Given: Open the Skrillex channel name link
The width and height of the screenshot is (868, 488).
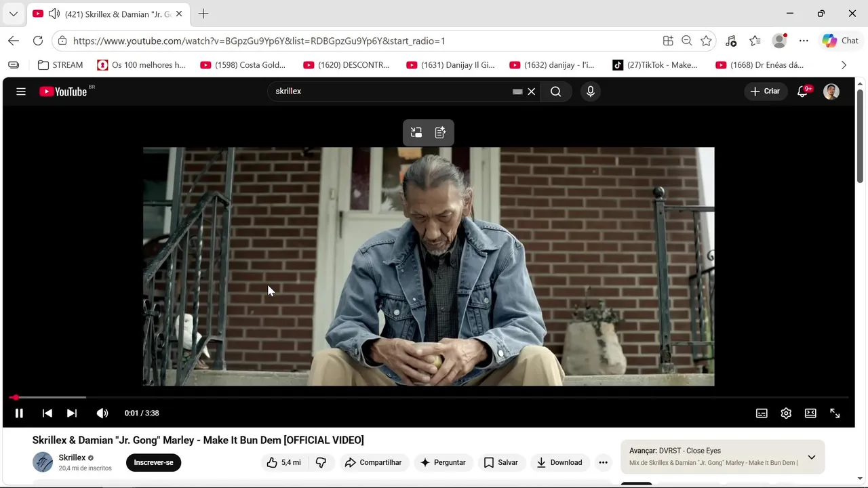Looking at the screenshot, I should click(x=72, y=457).
